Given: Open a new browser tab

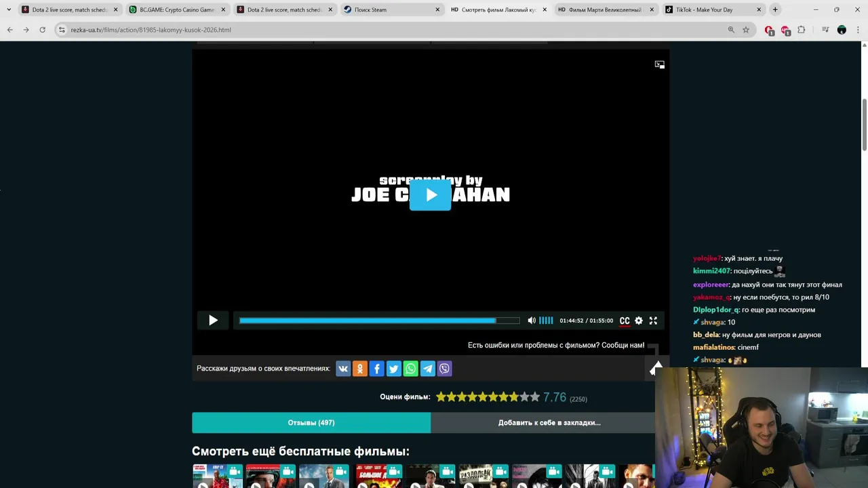Looking at the screenshot, I should click(x=775, y=9).
